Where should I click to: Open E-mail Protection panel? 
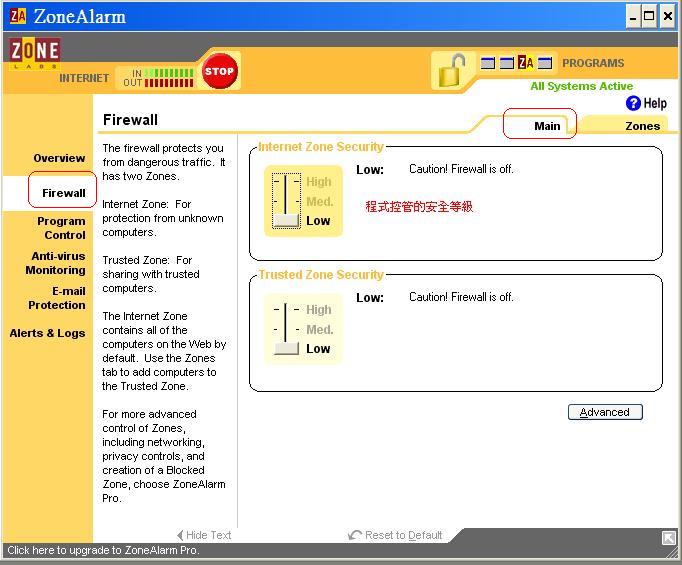57,298
